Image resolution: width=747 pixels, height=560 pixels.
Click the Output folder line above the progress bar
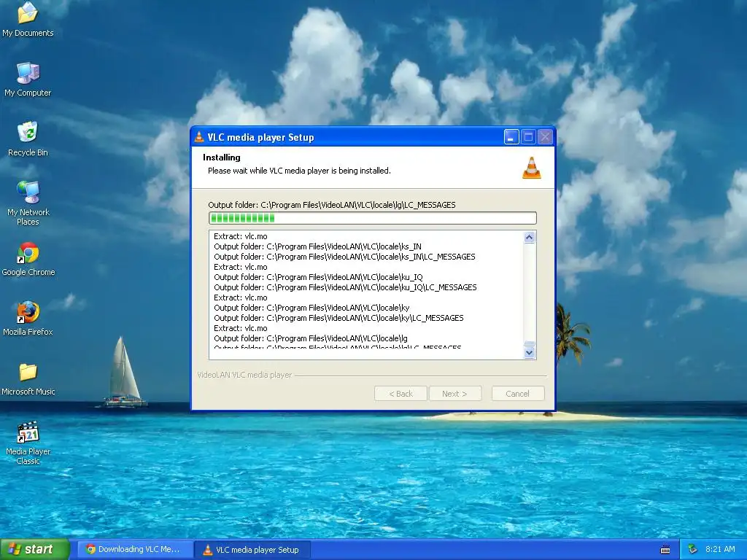coord(332,205)
